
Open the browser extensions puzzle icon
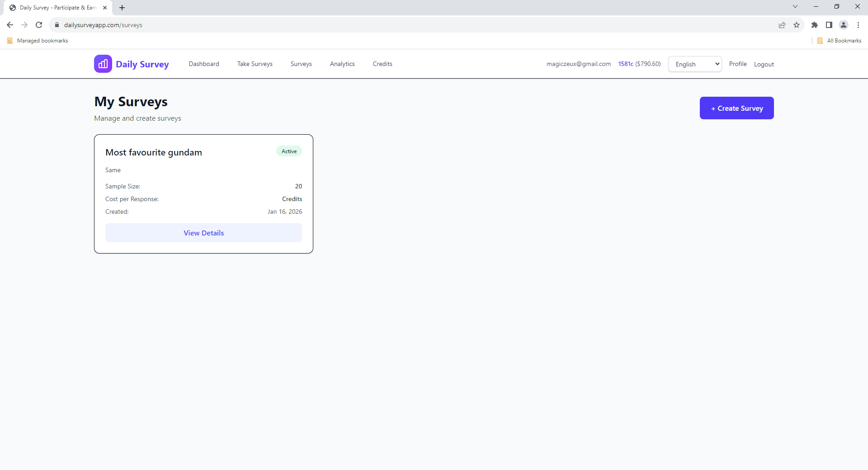click(815, 25)
